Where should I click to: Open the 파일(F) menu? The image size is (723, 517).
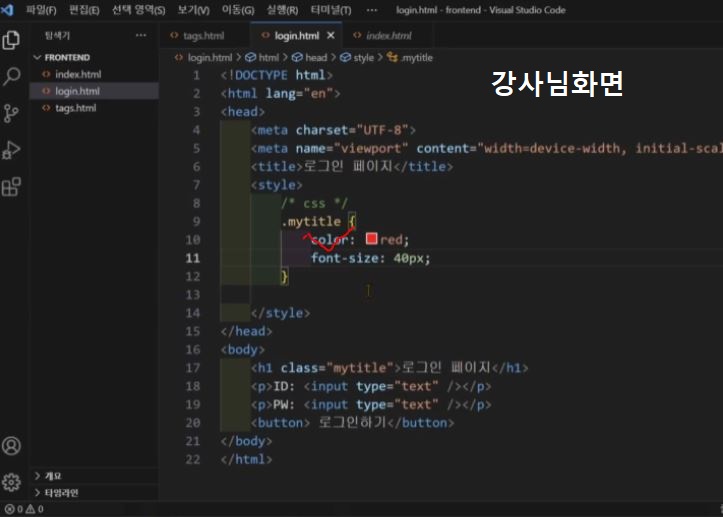(41, 10)
